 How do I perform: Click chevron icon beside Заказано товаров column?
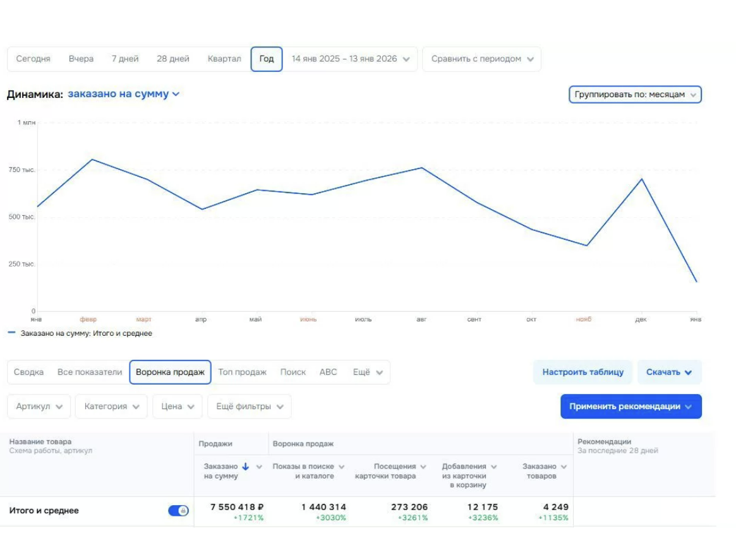click(564, 467)
